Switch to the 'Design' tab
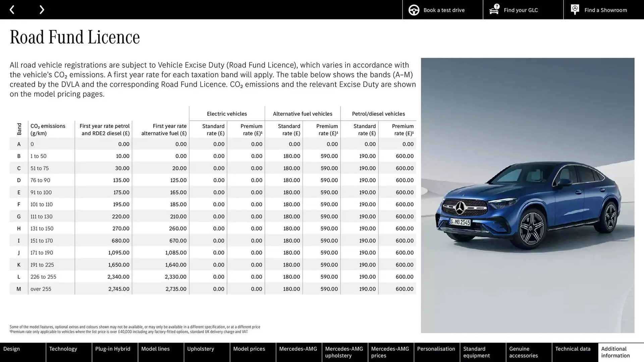The image size is (644, 362). [x=12, y=349]
